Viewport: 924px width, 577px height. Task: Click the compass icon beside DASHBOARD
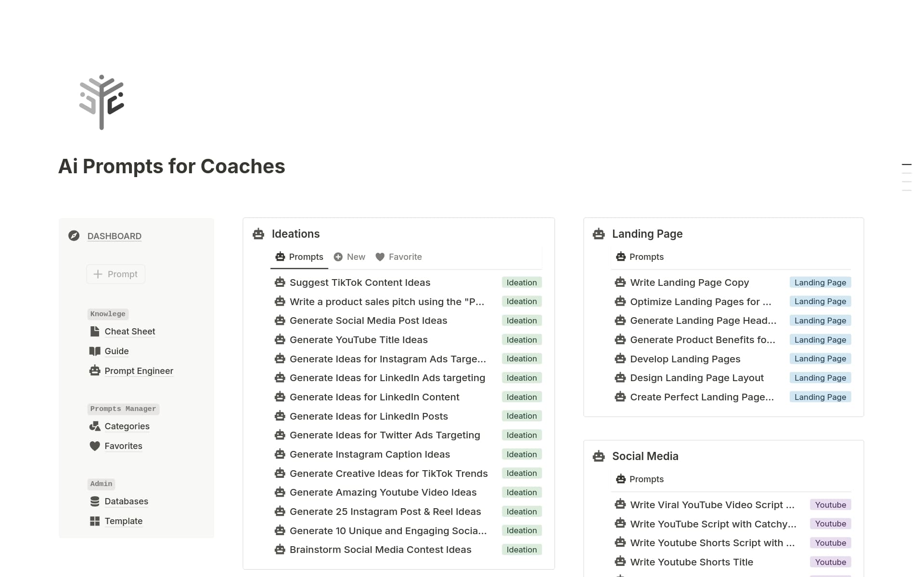[x=74, y=236]
